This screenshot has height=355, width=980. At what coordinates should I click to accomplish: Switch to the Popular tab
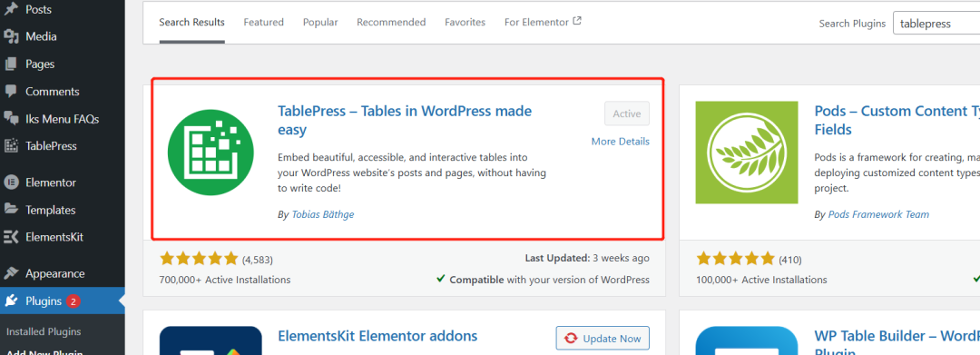pyautogui.click(x=320, y=23)
